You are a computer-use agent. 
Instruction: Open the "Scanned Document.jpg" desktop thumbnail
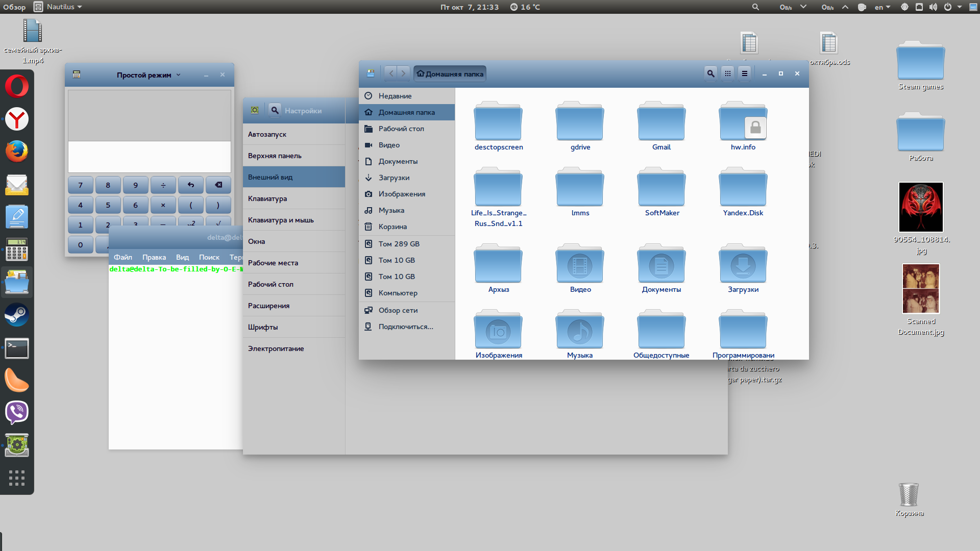click(920, 289)
